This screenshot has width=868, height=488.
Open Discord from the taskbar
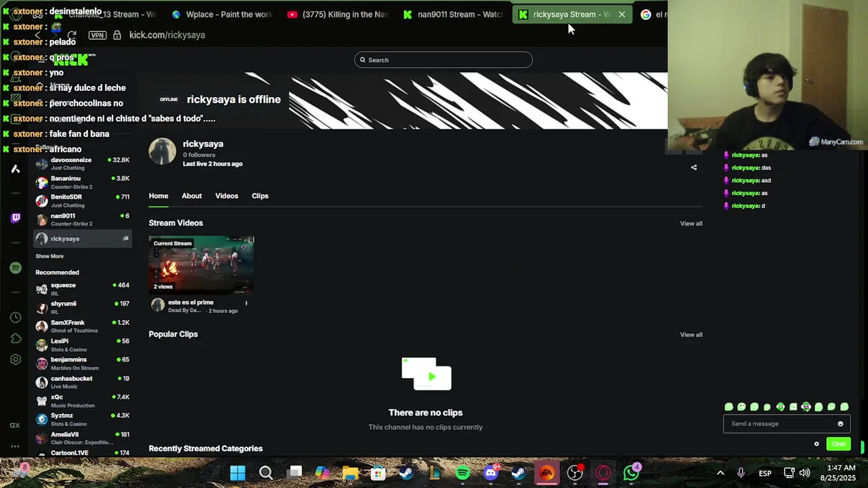pos(491,472)
